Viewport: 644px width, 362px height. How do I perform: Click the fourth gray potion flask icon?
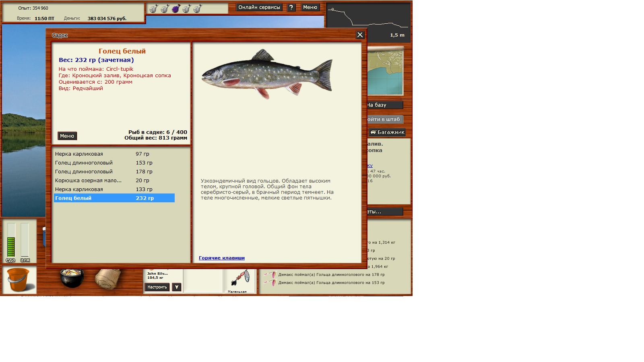187,8
